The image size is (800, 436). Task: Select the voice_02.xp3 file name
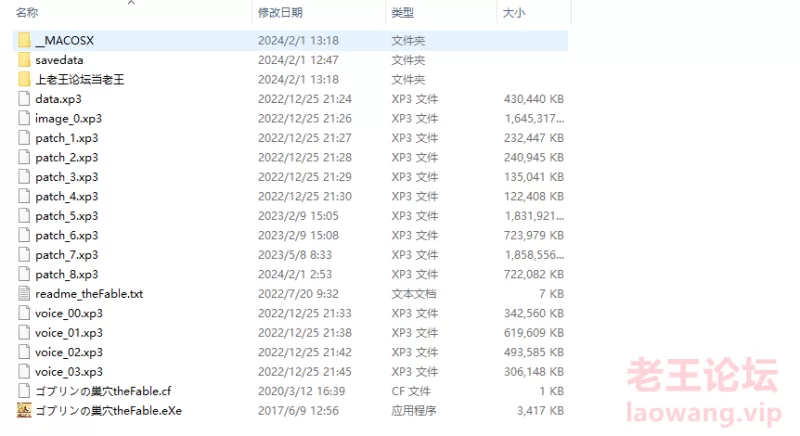pos(69,352)
